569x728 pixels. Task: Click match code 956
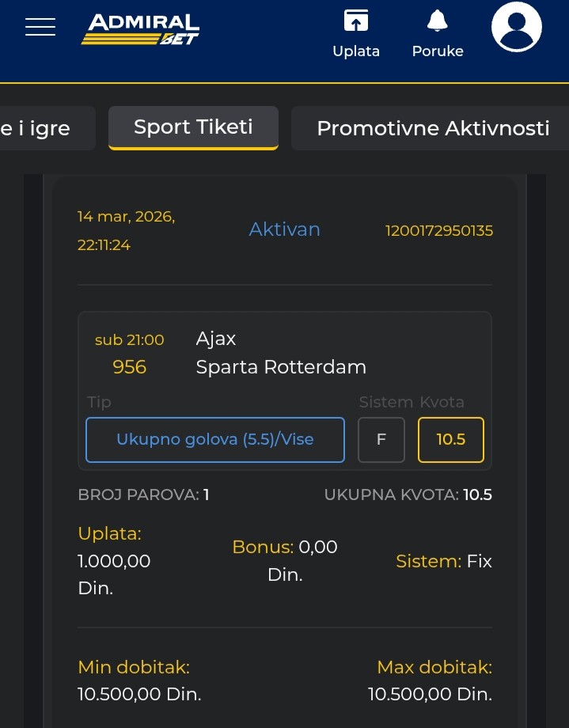click(x=130, y=367)
